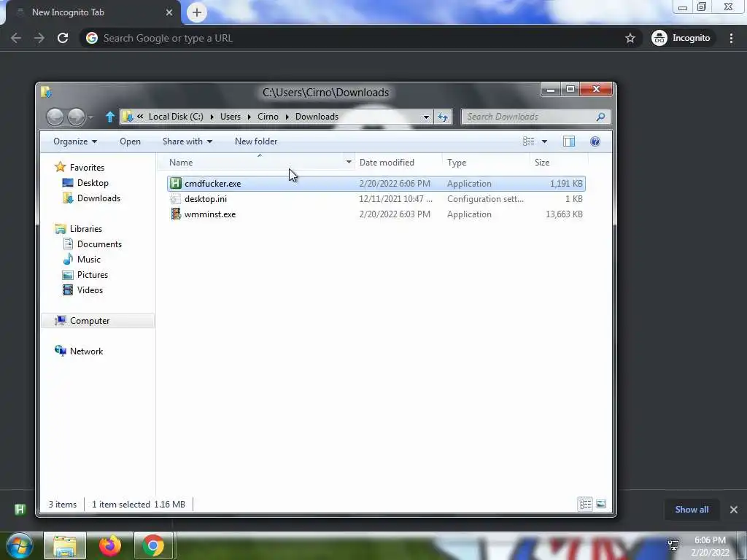Select Network in the navigation pane

click(x=86, y=351)
